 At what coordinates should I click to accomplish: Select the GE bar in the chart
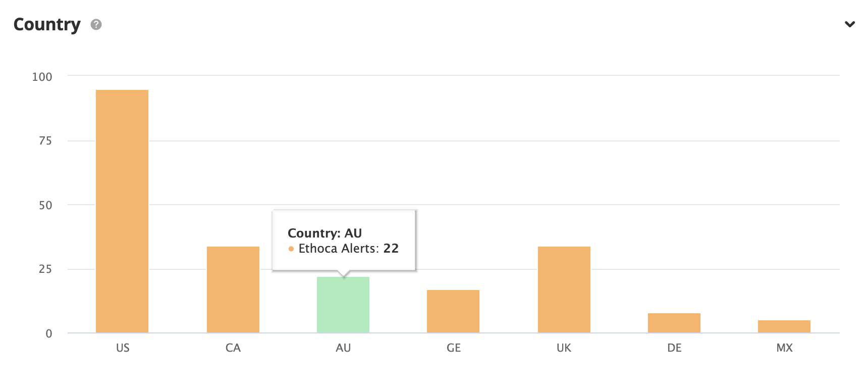453,311
